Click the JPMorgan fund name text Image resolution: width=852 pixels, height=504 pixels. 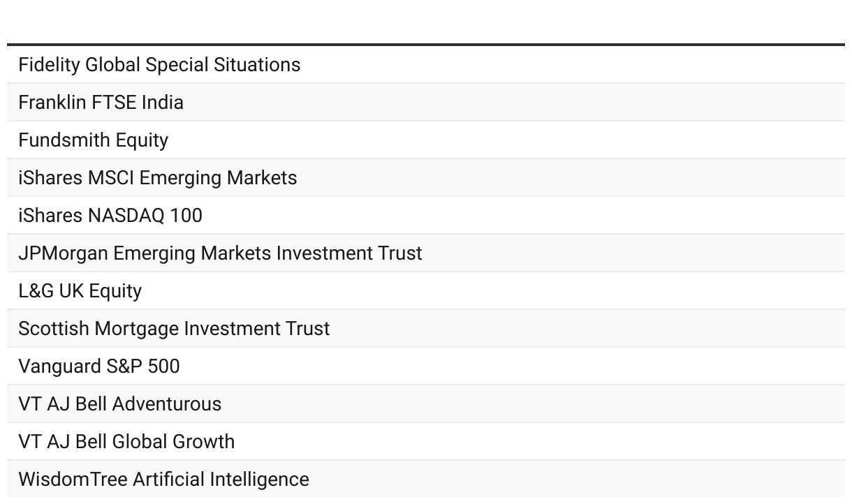click(x=220, y=253)
